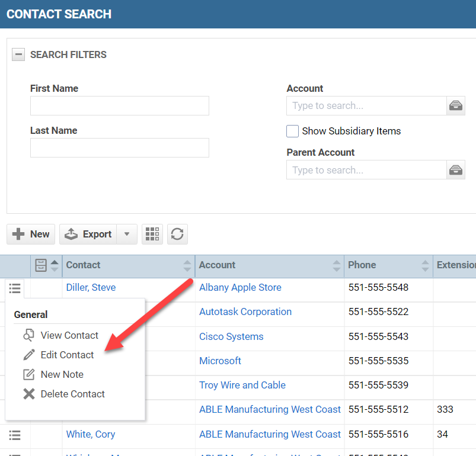The height and width of the screenshot is (456, 476).
Task: Sort by Account column header
Action: coord(270,265)
